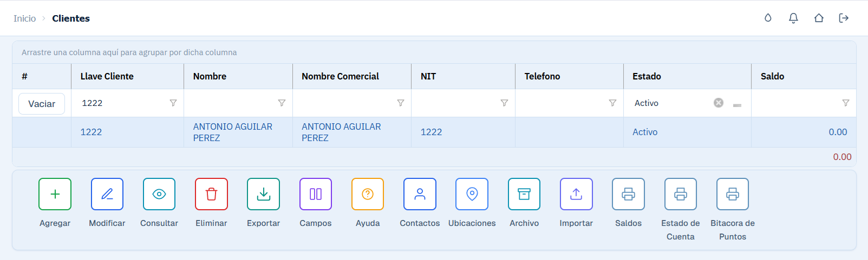The image size is (868, 260).
Task: Click the Agregar plus icon button
Action: pyautogui.click(x=55, y=194)
